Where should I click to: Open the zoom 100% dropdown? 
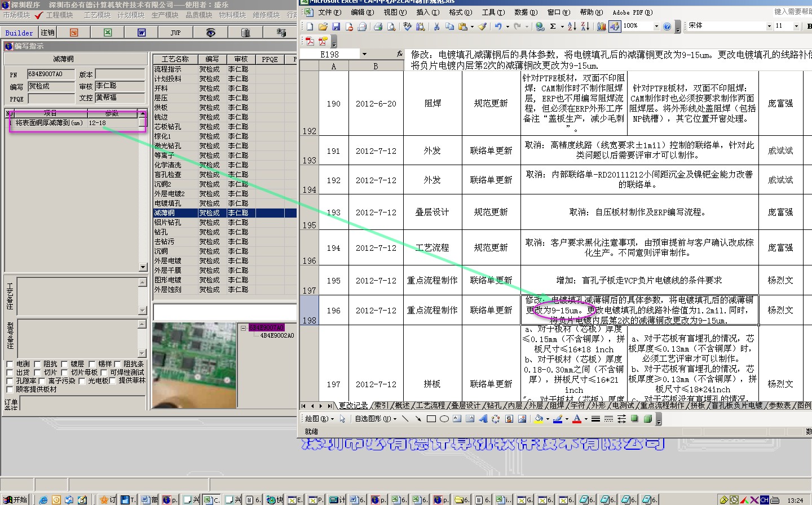click(656, 26)
